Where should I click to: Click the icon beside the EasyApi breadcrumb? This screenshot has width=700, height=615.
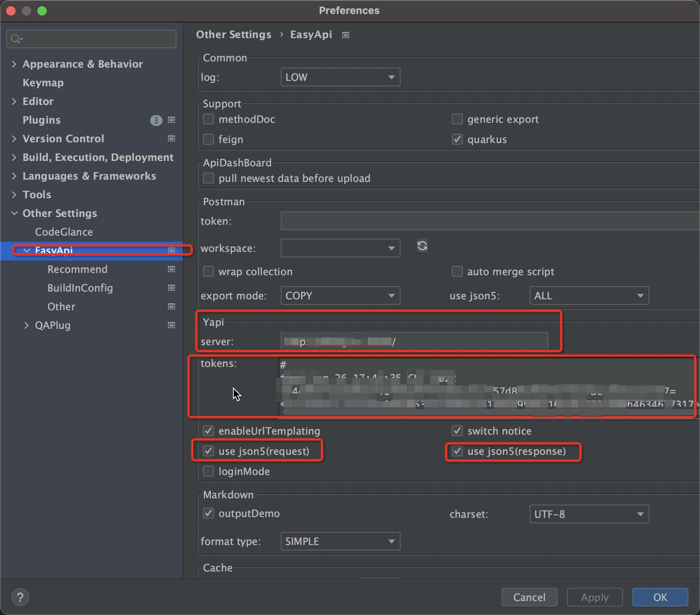coord(345,35)
